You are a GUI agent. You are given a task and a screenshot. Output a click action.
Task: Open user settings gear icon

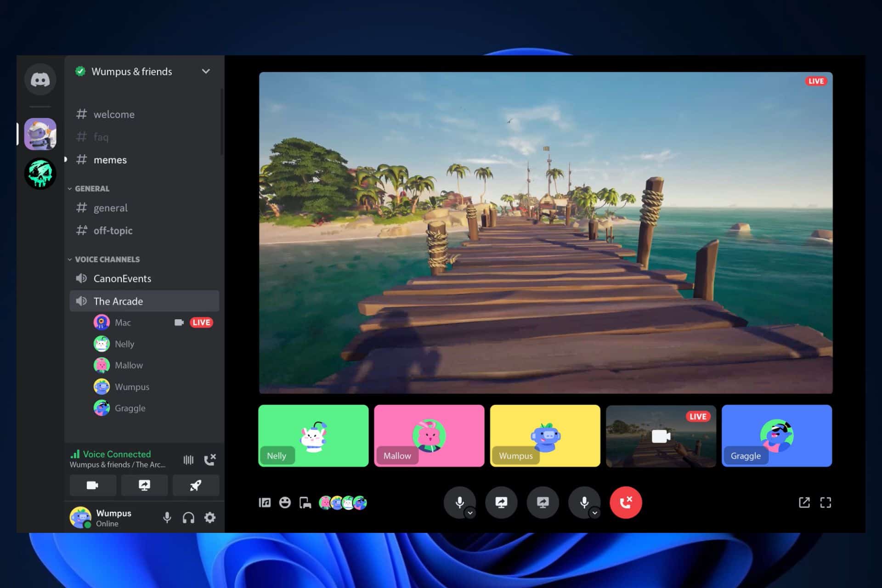click(x=210, y=518)
